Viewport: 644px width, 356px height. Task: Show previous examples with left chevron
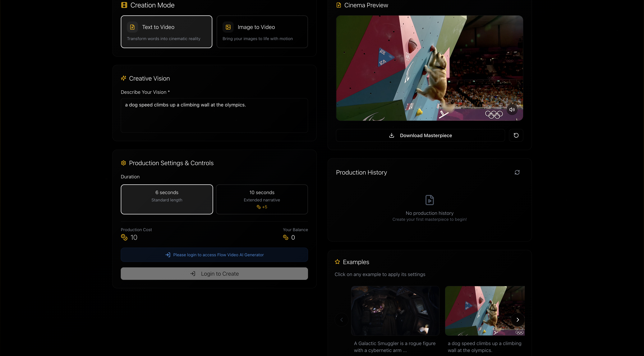pyautogui.click(x=342, y=320)
